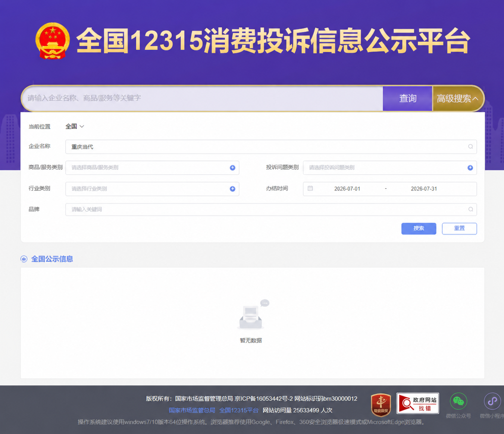
Task: Collapse the 高级搜索 advanced search panel
Action: point(458,98)
